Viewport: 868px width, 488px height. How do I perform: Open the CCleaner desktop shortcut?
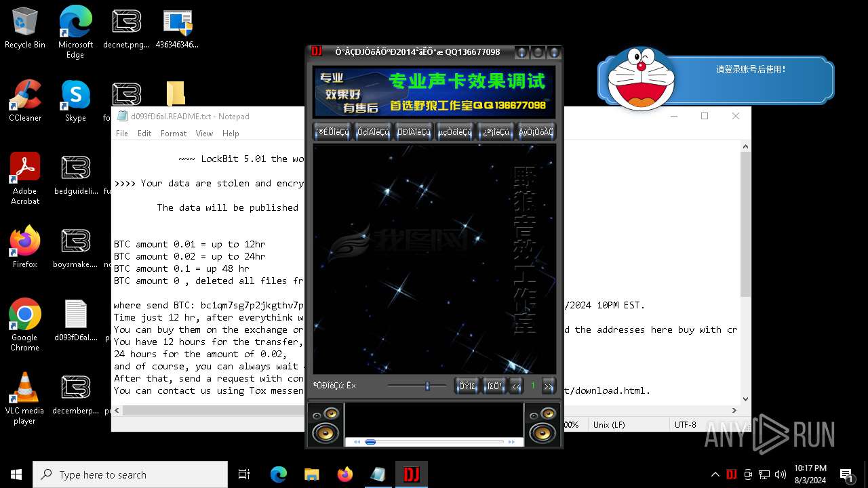point(25,101)
